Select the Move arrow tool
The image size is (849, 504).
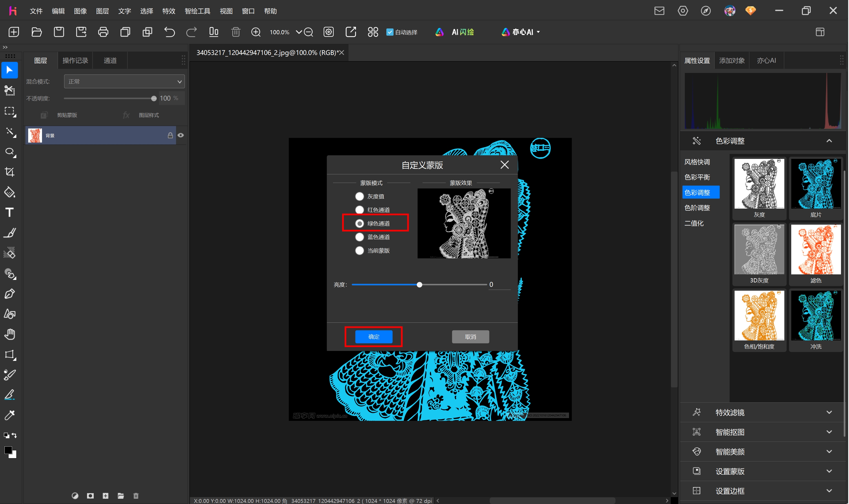[9, 70]
